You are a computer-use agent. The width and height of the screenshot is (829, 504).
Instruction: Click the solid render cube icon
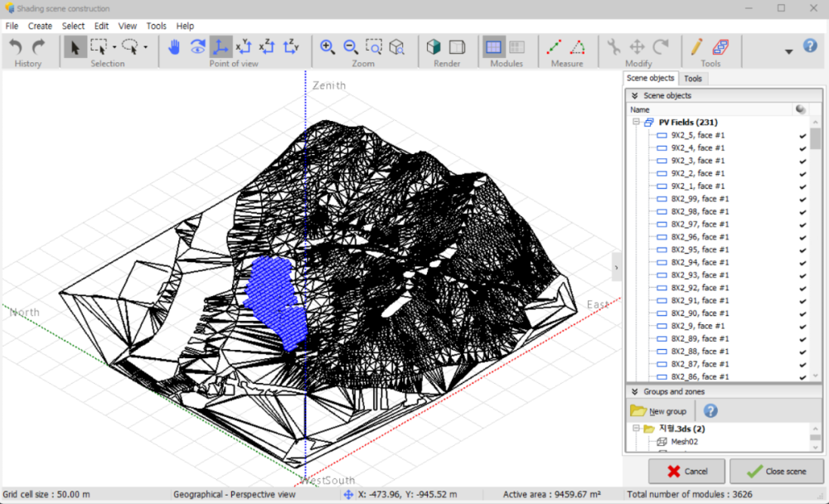[x=434, y=47]
